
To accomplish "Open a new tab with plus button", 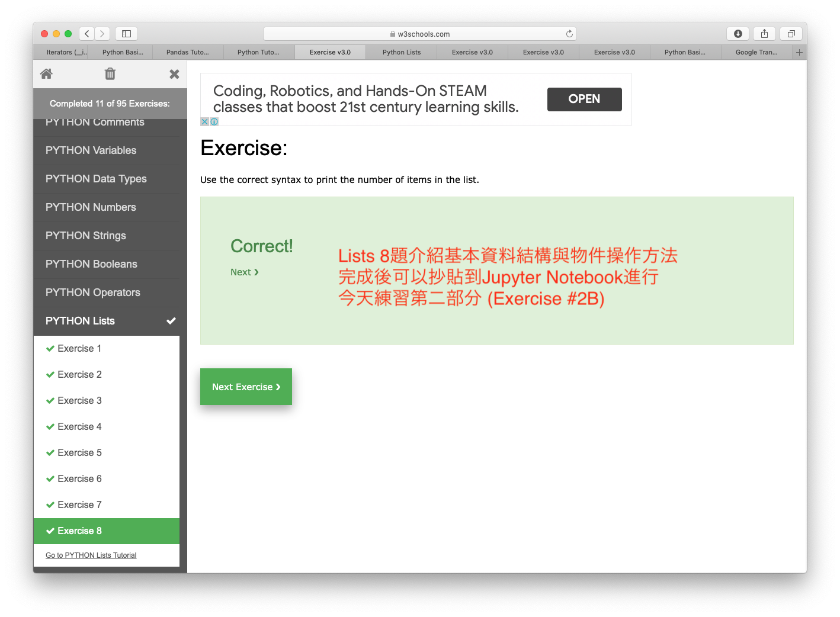I will coord(799,53).
